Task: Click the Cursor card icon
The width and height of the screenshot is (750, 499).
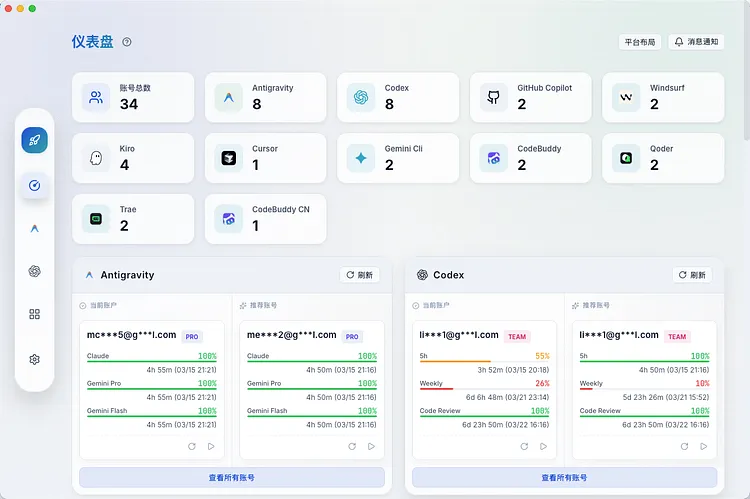Action: [x=229, y=158]
